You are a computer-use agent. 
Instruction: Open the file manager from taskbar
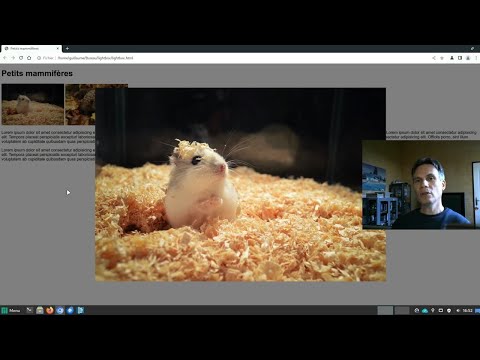click(40, 311)
